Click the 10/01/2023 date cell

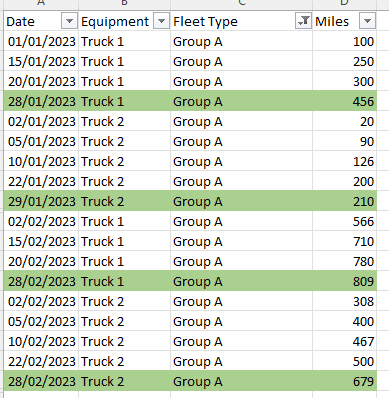click(41, 161)
